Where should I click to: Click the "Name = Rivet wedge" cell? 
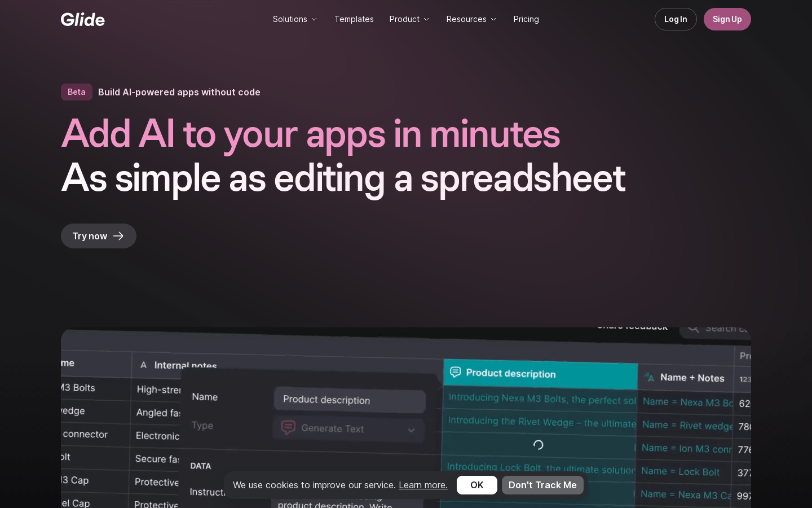pos(685,425)
